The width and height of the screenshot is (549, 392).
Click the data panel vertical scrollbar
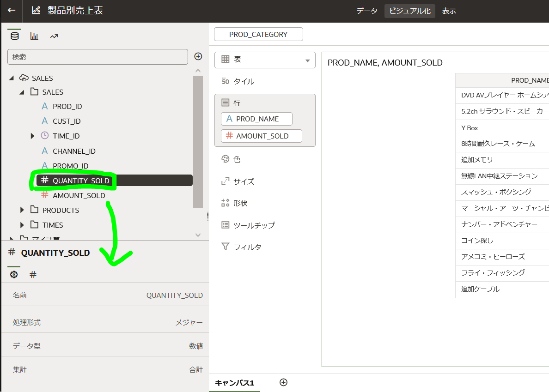[x=198, y=142]
